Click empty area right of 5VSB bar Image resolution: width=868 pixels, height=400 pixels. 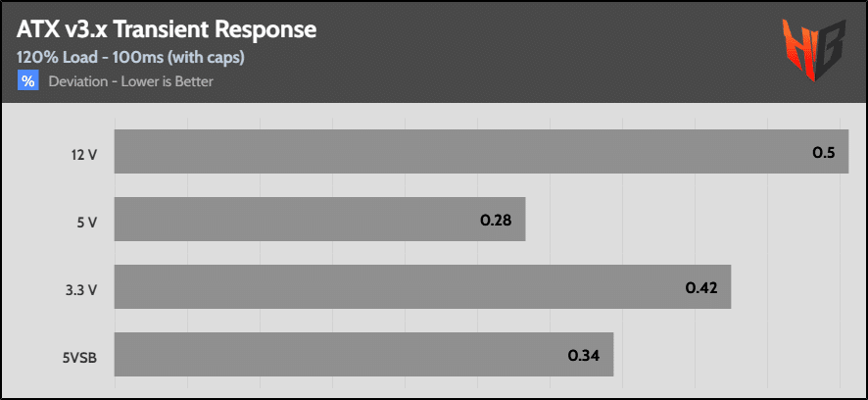[x=731, y=355]
